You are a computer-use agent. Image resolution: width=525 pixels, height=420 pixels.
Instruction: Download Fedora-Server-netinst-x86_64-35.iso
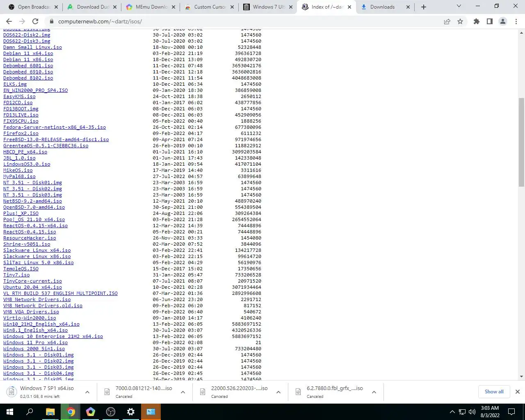(55, 127)
